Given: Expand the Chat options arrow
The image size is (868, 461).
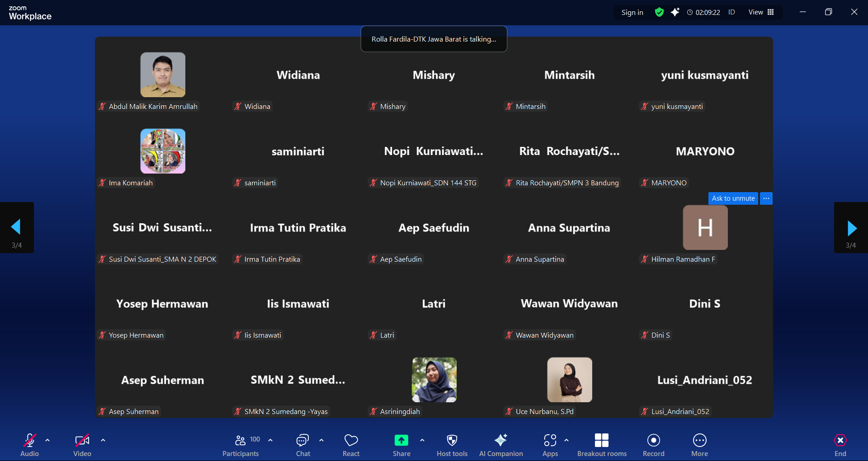Looking at the screenshot, I should 321,440.
